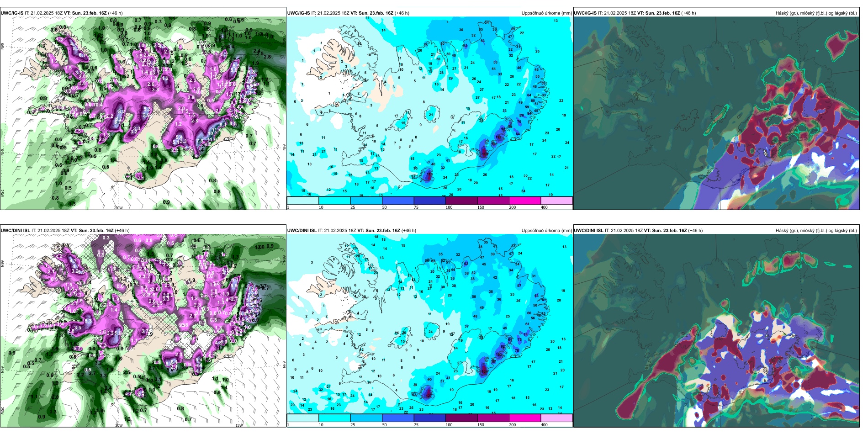The height and width of the screenshot is (434, 868).
Task: Pick the 10–25 mm cyan swatch in IG-IS legend
Action: pos(334,201)
